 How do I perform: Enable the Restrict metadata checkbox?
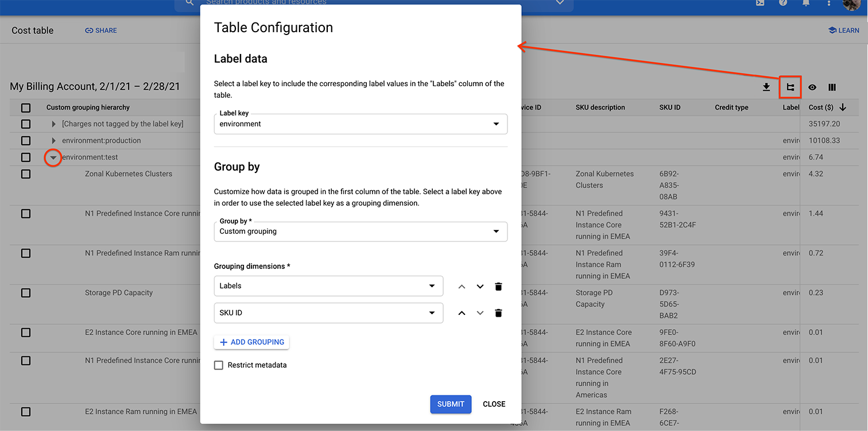tap(219, 365)
